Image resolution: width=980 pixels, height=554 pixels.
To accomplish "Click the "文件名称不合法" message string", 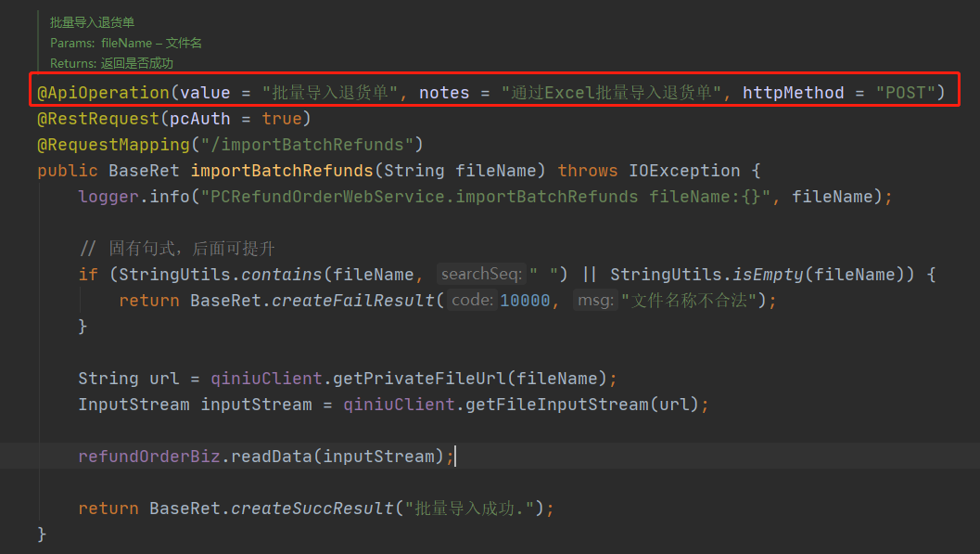I will pyautogui.click(x=694, y=301).
